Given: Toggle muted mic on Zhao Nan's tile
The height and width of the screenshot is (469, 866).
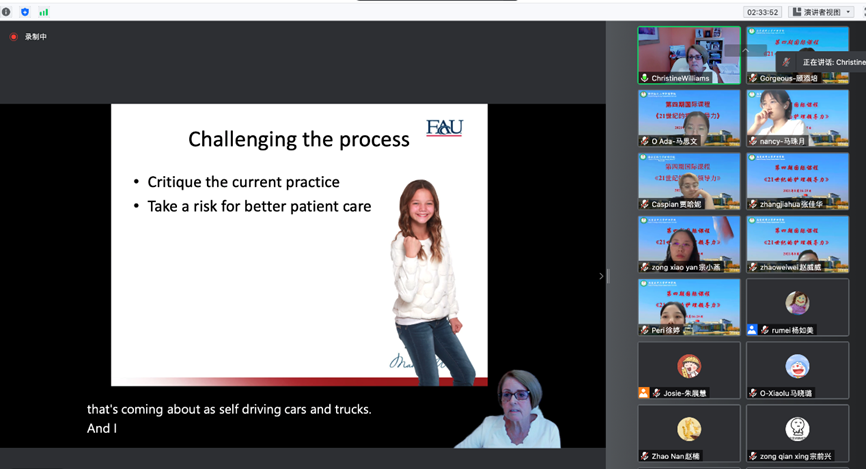Looking at the screenshot, I should (x=645, y=456).
